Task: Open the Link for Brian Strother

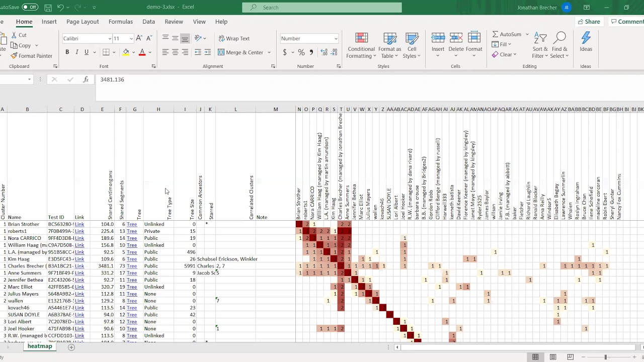Action: tap(79, 224)
